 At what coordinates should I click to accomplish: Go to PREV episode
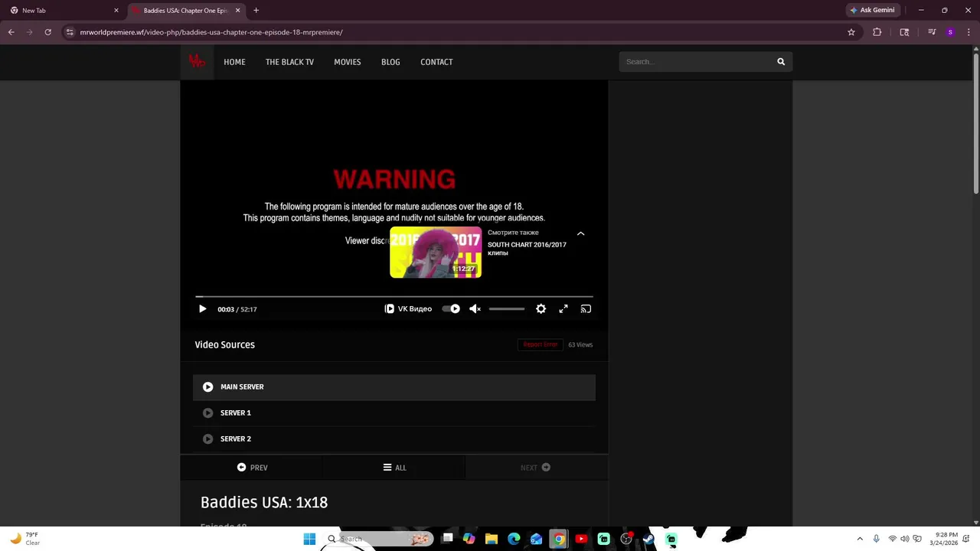[252, 468]
